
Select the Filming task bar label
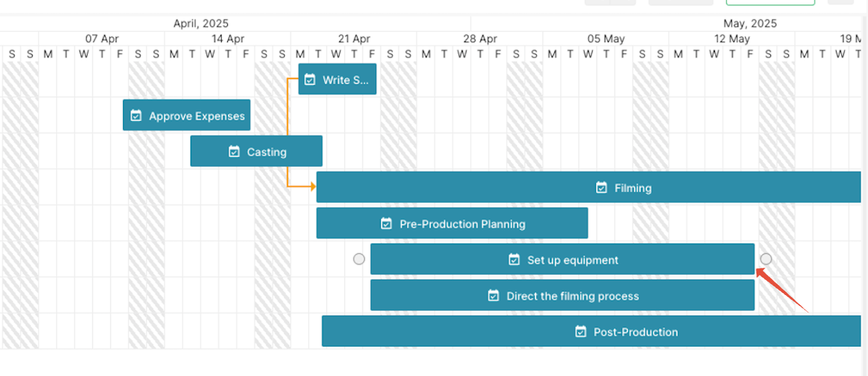633,188
